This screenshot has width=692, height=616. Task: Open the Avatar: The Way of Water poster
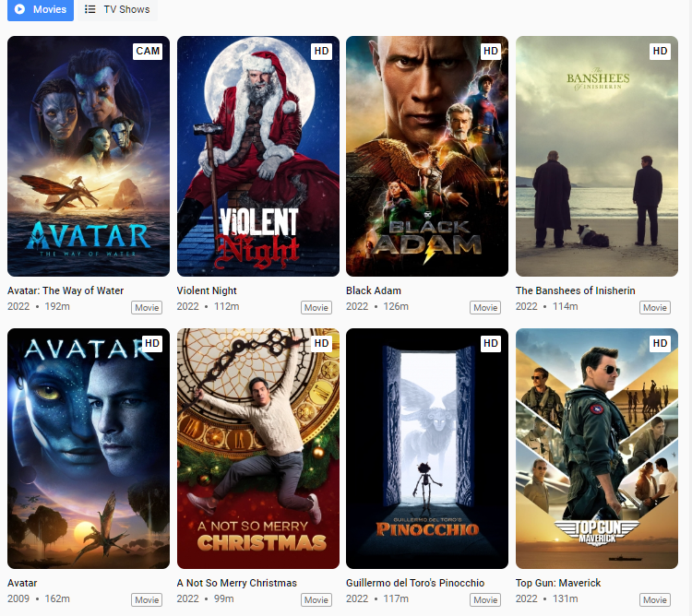(89, 156)
